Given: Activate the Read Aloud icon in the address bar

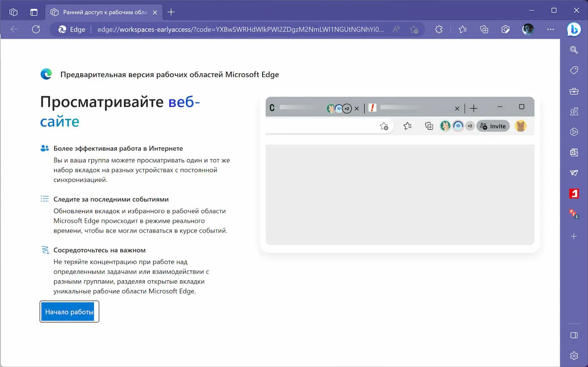Looking at the screenshot, I should click(396, 29).
